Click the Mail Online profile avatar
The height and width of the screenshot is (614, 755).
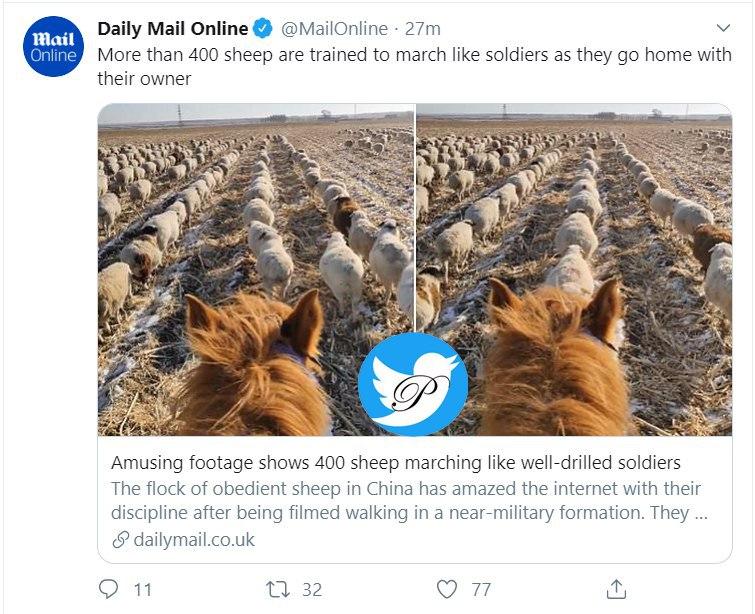[x=53, y=47]
